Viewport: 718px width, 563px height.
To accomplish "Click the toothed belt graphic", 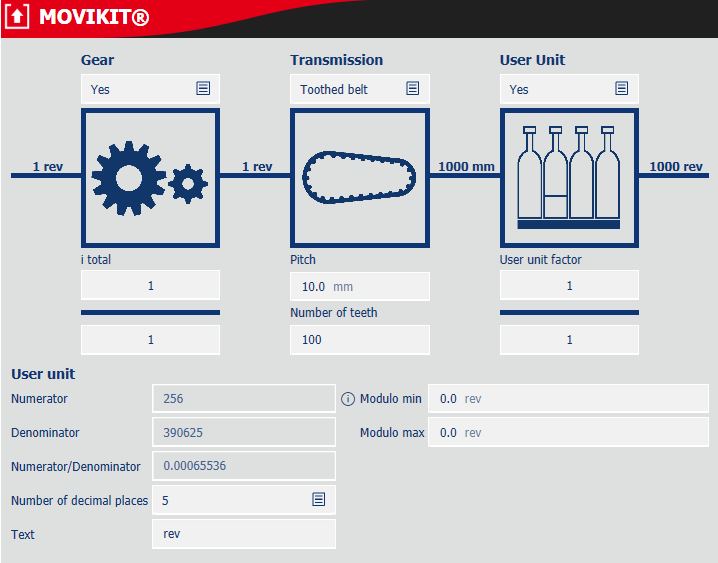I will [x=360, y=178].
